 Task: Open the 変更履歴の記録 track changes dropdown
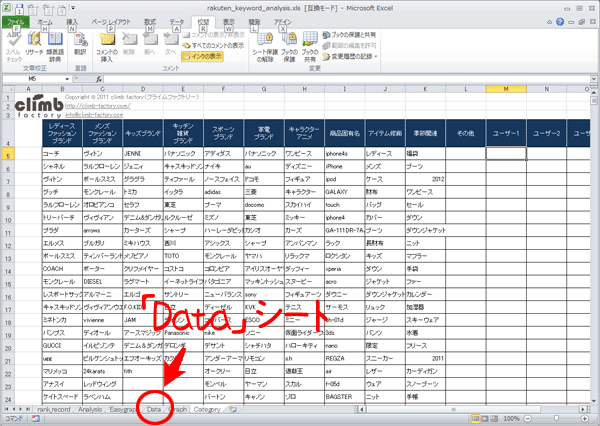[350, 56]
